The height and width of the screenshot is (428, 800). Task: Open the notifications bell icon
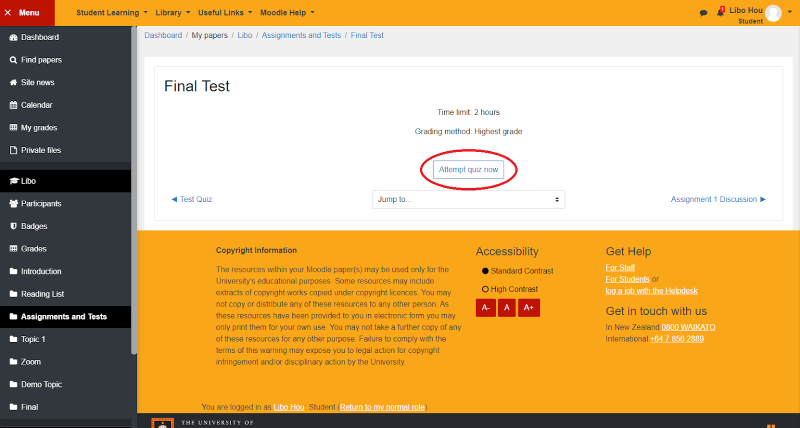[x=720, y=13]
